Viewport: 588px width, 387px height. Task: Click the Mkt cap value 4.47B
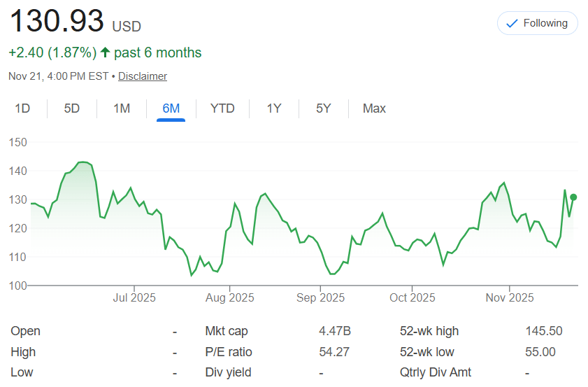coord(334,331)
